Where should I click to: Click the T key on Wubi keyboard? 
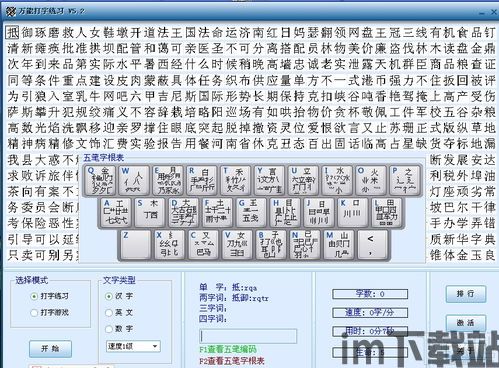(236, 180)
